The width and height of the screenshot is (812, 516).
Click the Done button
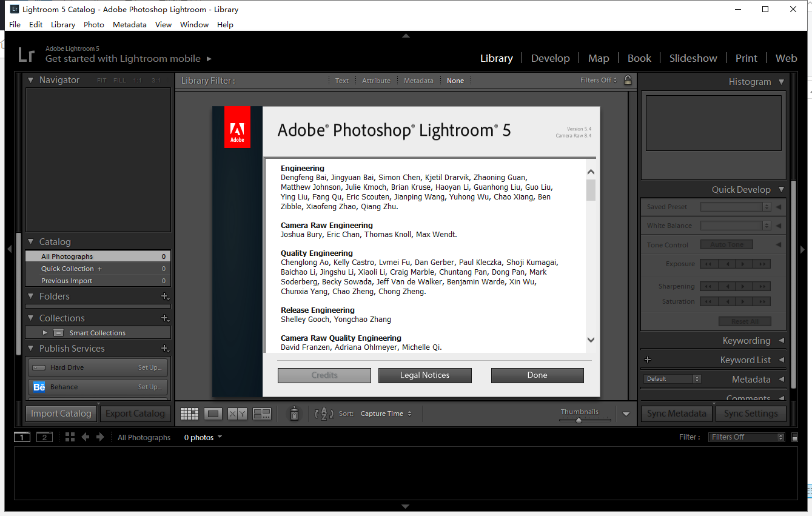click(537, 375)
